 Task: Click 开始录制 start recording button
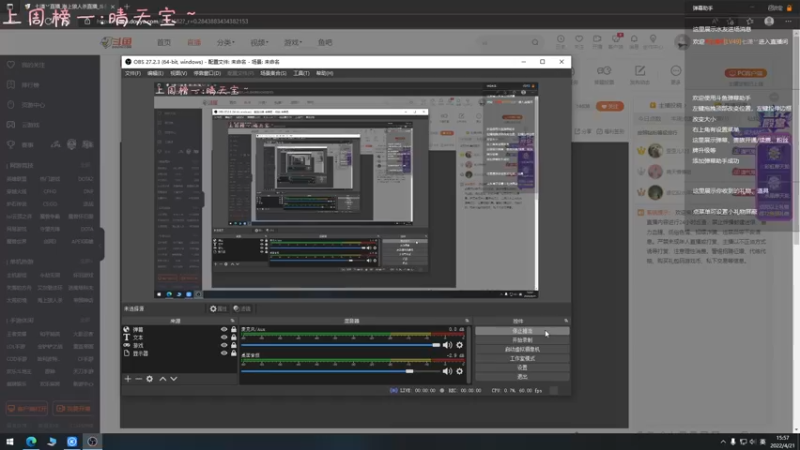click(522, 340)
